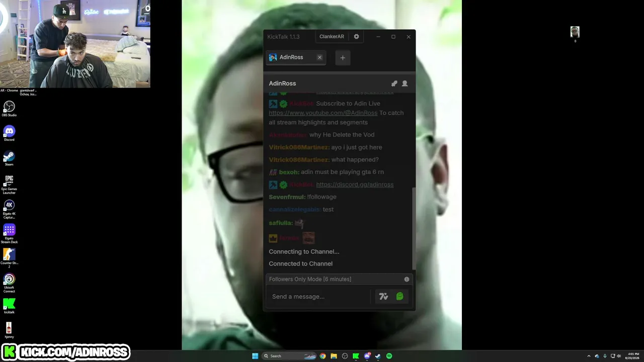Open KickTalk settings gear

357,37
